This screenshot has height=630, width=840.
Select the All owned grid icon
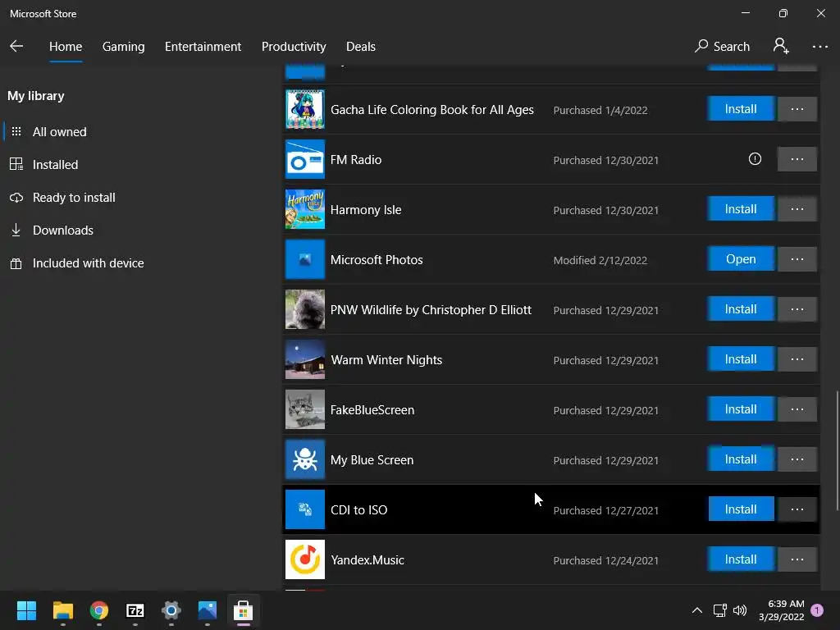coord(16,132)
